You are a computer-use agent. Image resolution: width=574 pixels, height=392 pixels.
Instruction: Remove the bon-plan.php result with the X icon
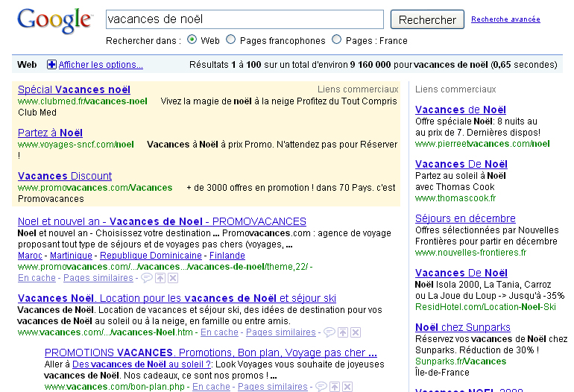click(x=347, y=387)
